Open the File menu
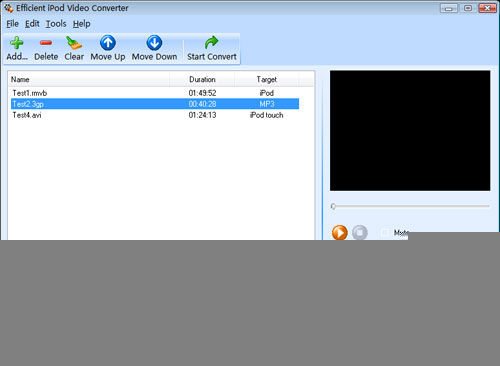The image size is (500, 366). click(12, 24)
